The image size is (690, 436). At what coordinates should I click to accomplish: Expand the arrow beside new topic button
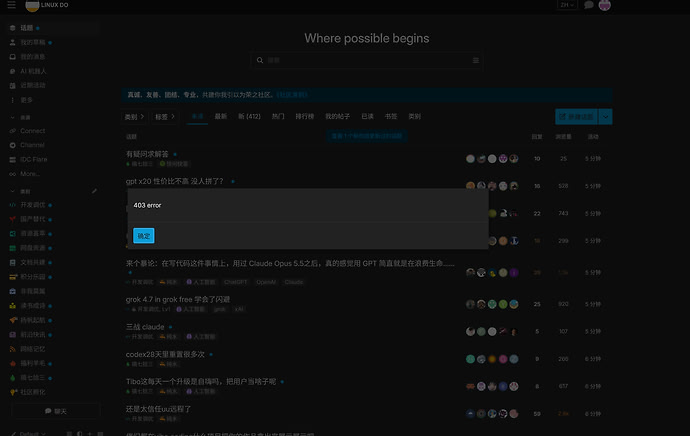[x=605, y=117]
